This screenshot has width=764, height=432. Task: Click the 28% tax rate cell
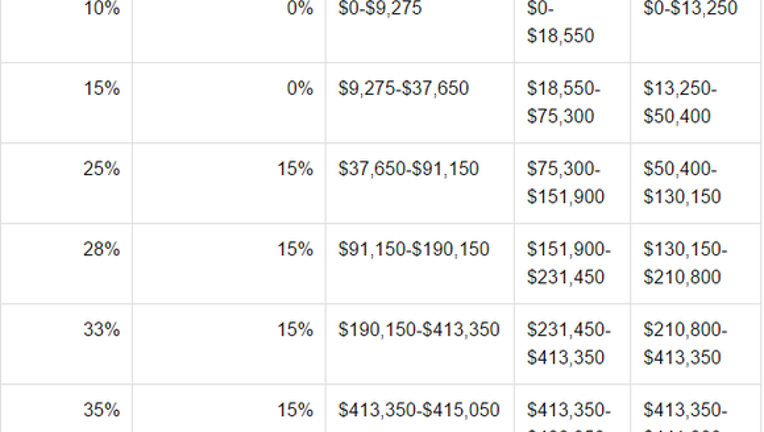coord(66,263)
